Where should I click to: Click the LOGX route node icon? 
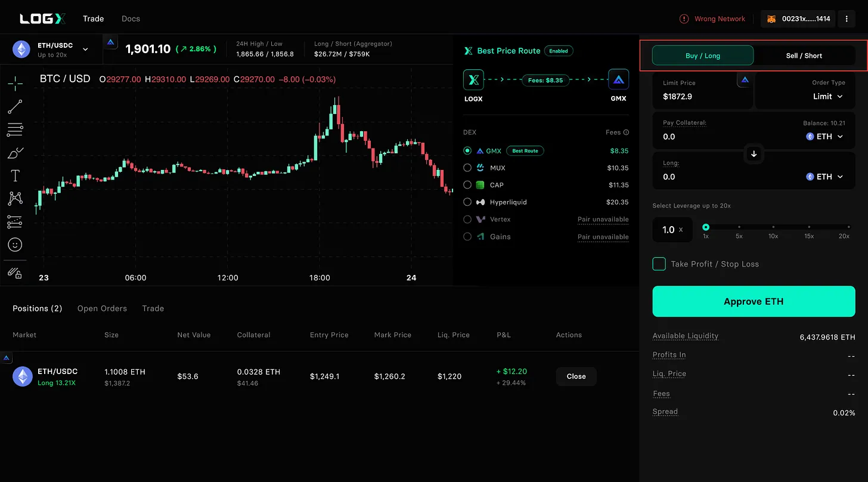(474, 79)
